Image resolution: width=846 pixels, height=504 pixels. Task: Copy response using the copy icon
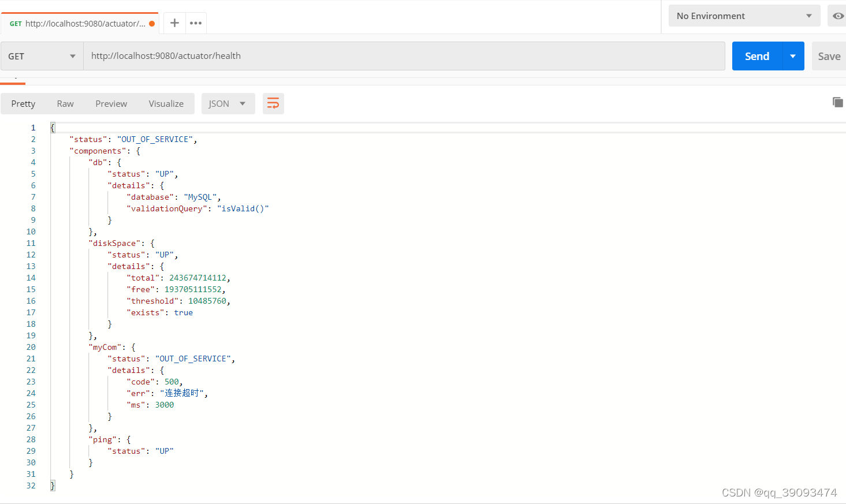(837, 102)
